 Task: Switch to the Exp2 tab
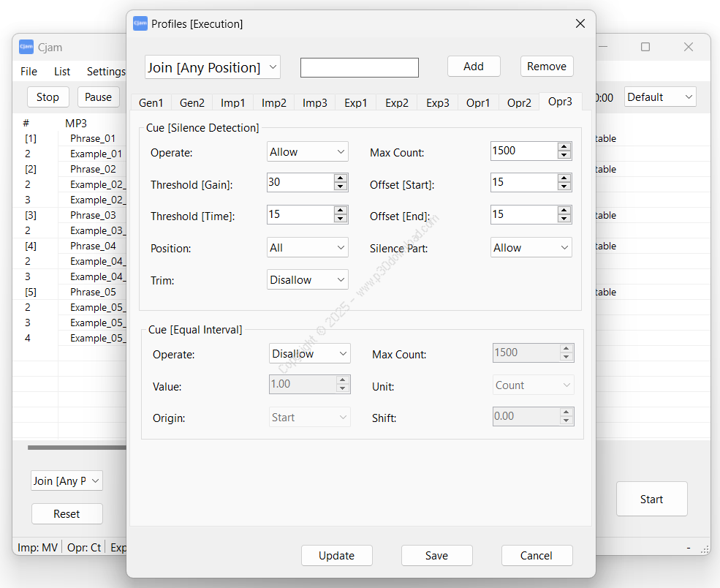tap(397, 103)
